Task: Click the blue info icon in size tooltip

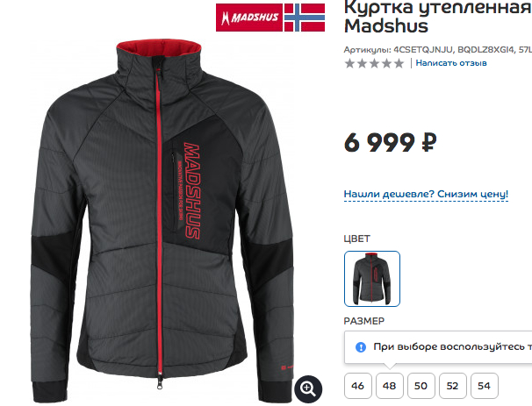Action: pyautogui.click(x=361, y=347)
